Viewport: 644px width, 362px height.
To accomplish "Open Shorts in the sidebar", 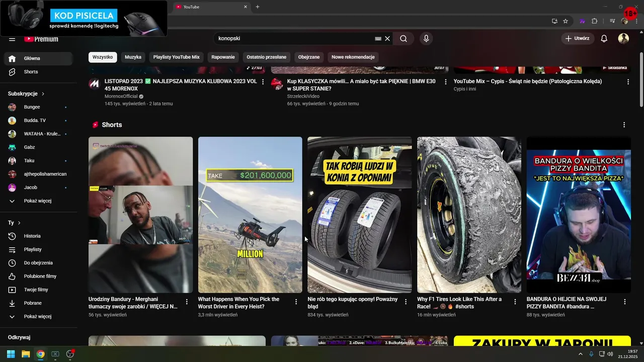I will pos(39,72).
